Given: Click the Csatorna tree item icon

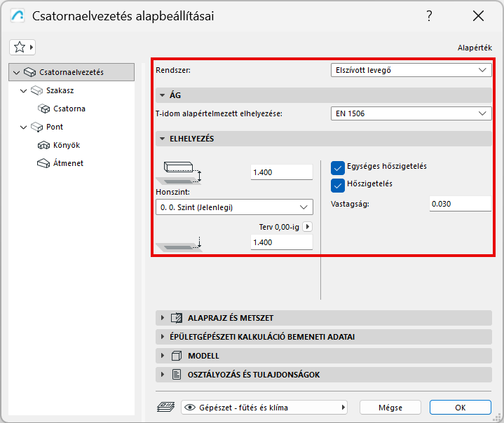Looking at the screenshot, I should tap(43, 109).
